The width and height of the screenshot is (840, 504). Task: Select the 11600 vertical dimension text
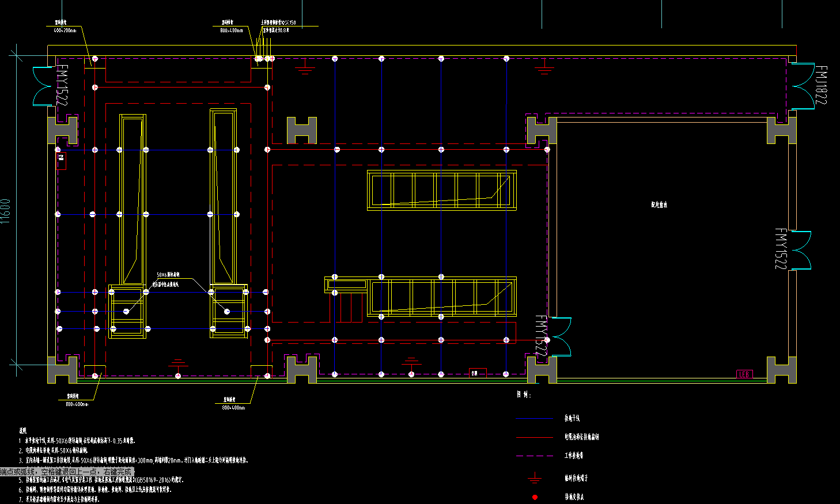pyautogui.click(x=6, y=211)
